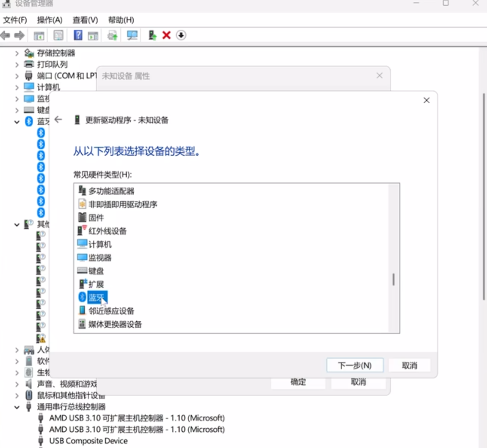Click the 下一步(N) button
This screenshot has width=487, height=448.
click(355, 365)
